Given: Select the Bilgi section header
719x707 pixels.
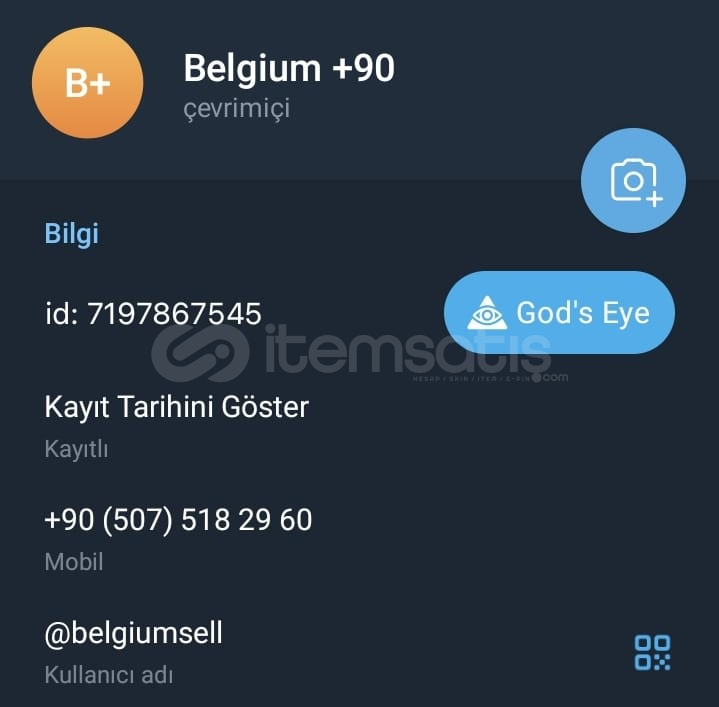Looking at the screenshot, I should click(72, 234).
